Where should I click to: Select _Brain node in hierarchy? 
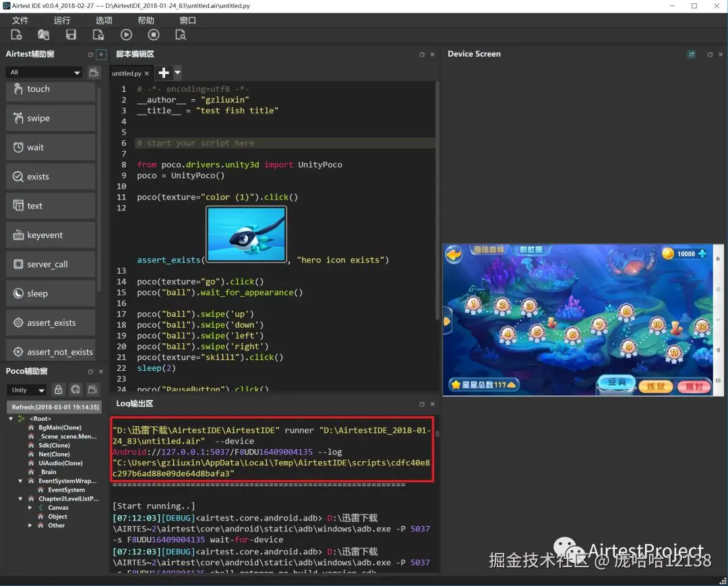coord(48,472)
